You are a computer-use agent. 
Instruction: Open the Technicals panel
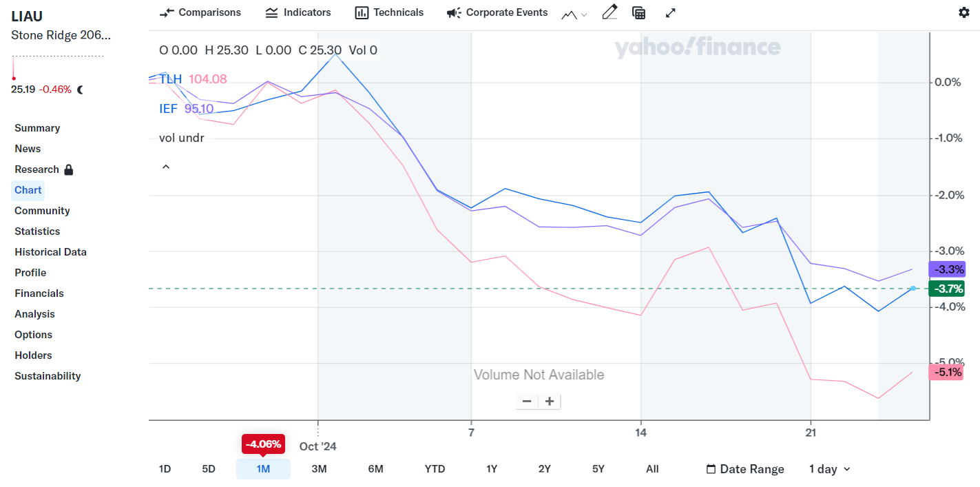[389, 12]
